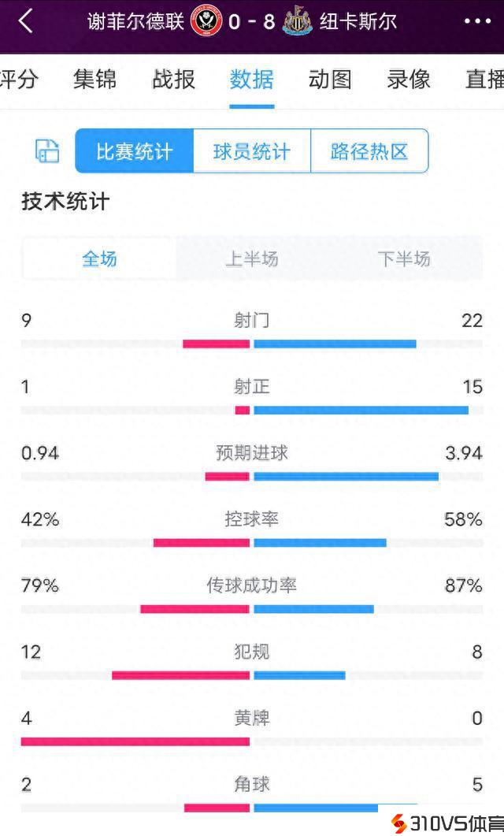
Task: Switch to the 集锦 highlights tab
Action: coord(94,80)
